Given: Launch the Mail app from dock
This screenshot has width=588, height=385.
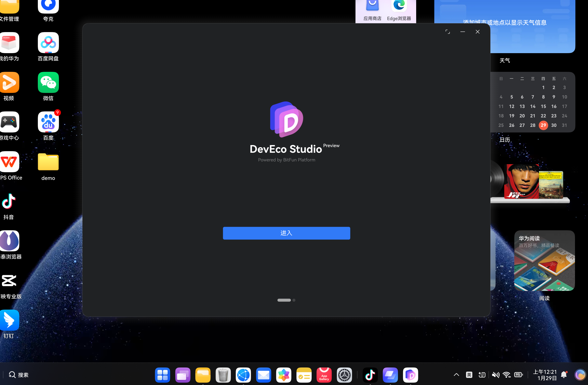Looking at the screenshot, I should point(263,375).
